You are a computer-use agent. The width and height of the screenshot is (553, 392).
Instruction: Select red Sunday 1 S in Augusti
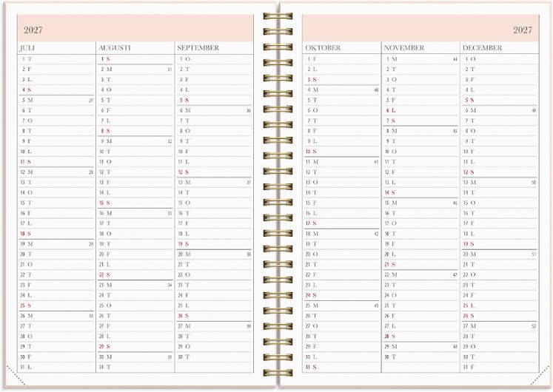tap(106, 59)
